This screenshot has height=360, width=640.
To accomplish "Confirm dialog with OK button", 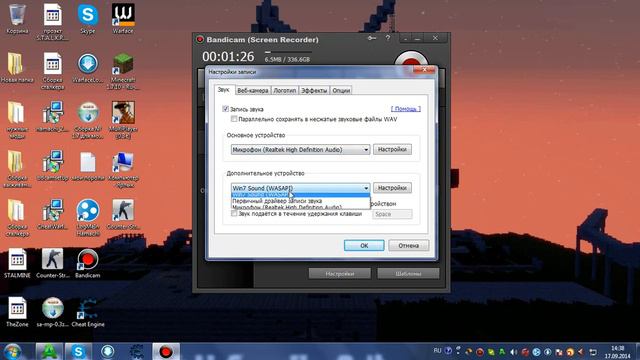I will coord(364,245).
